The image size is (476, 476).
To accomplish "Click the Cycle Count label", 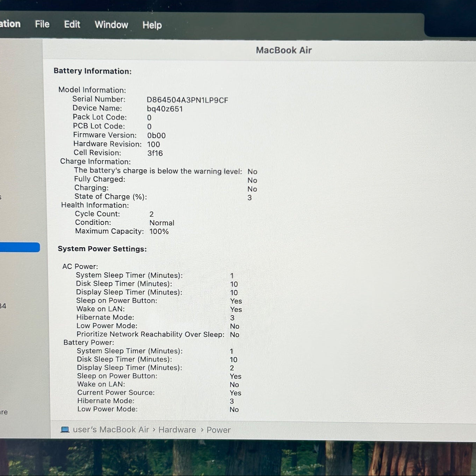I will tap(97, 214).
